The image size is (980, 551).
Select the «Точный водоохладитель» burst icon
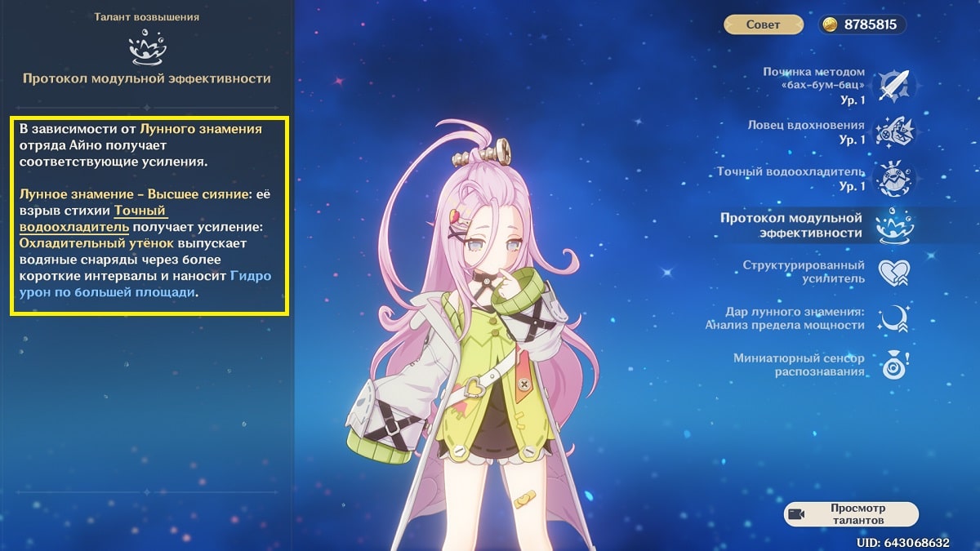click(893, 179)
